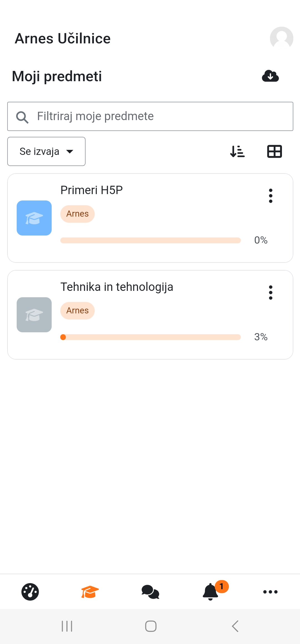Tap the blue Primeri H5P course thumbnail
The image size is (300, 644).
pyautogui.click(x=34, y=218)
